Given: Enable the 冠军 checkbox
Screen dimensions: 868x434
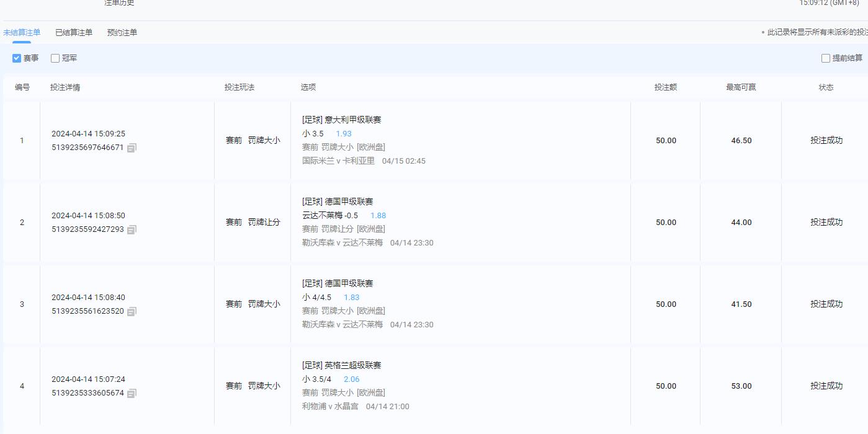Looking at the screenshot, I should [55, 58].
